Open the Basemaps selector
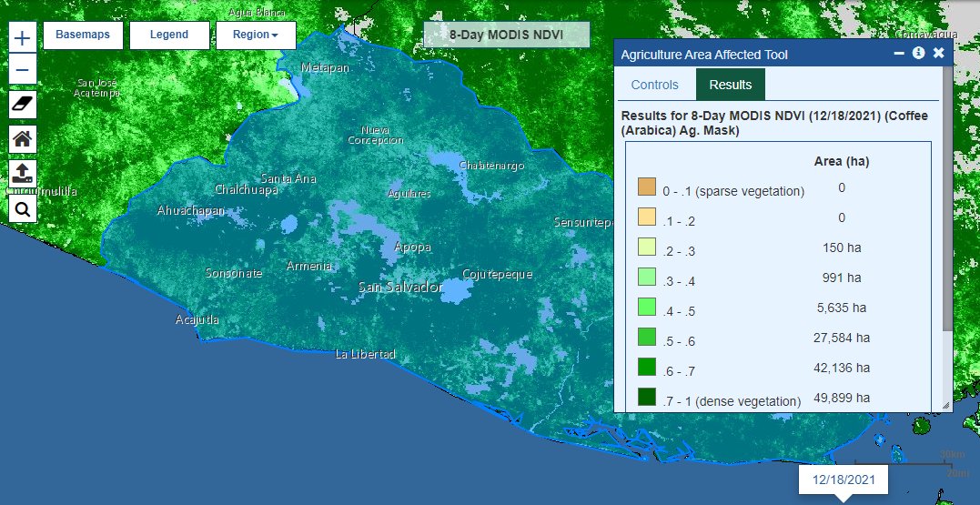This screenshot has width=980, height=505. [83, 35]
